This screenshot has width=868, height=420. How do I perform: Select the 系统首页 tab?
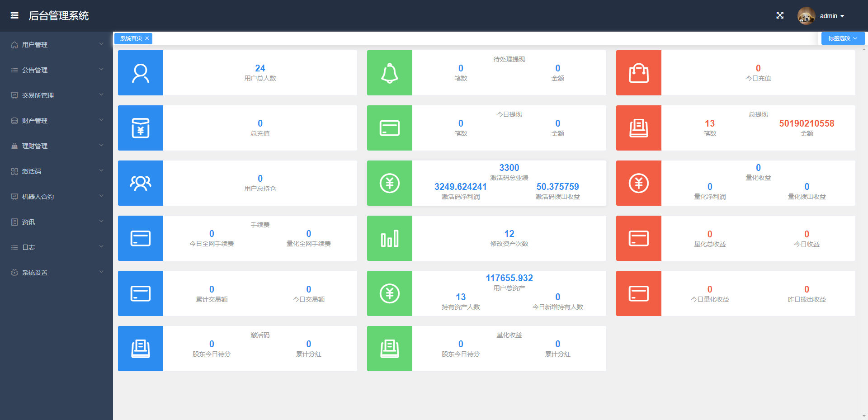click(x=131, y=38)
